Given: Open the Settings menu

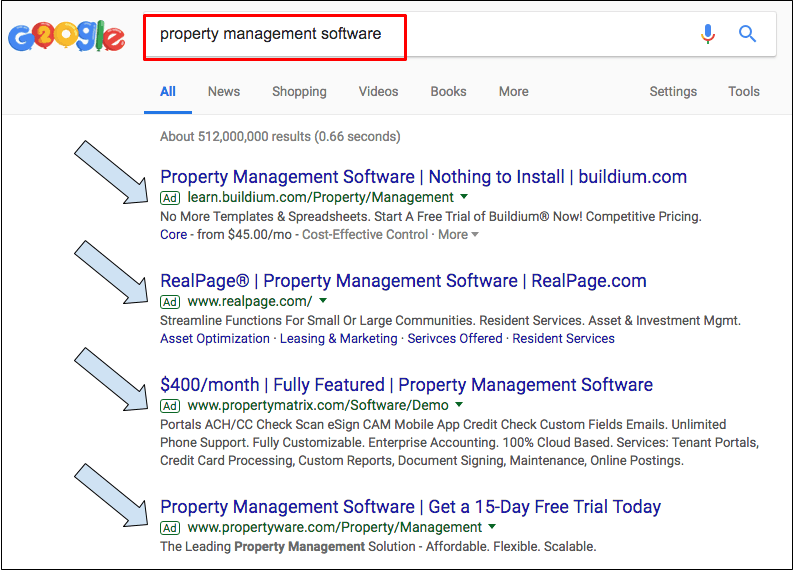Looking at the screenshot, I should (x=673, y=92).
